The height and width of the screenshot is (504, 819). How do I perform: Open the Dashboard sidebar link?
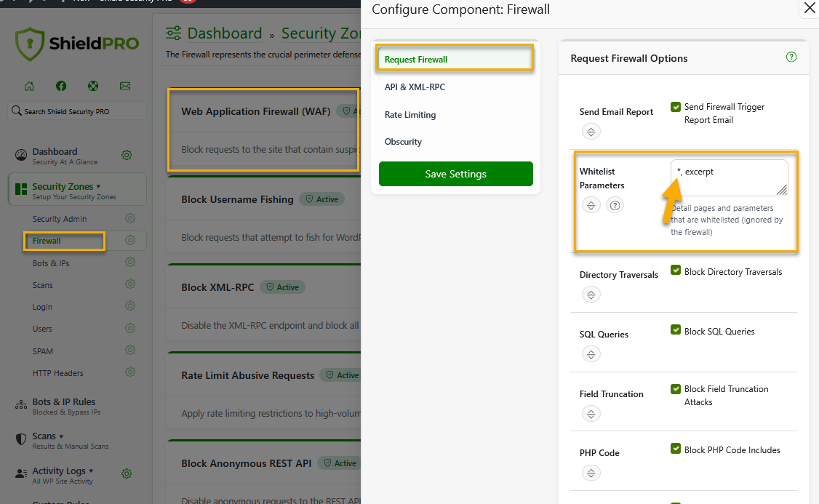(55, 151)
